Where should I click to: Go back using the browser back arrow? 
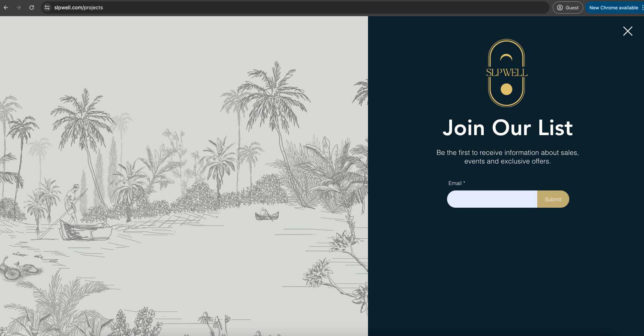tap(6, 8)
